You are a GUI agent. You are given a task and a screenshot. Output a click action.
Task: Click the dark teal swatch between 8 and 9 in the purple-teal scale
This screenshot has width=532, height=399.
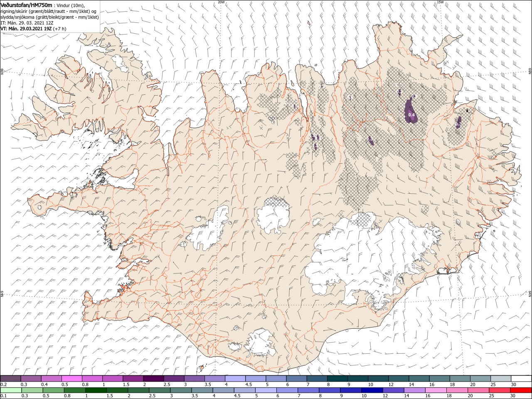337,379
